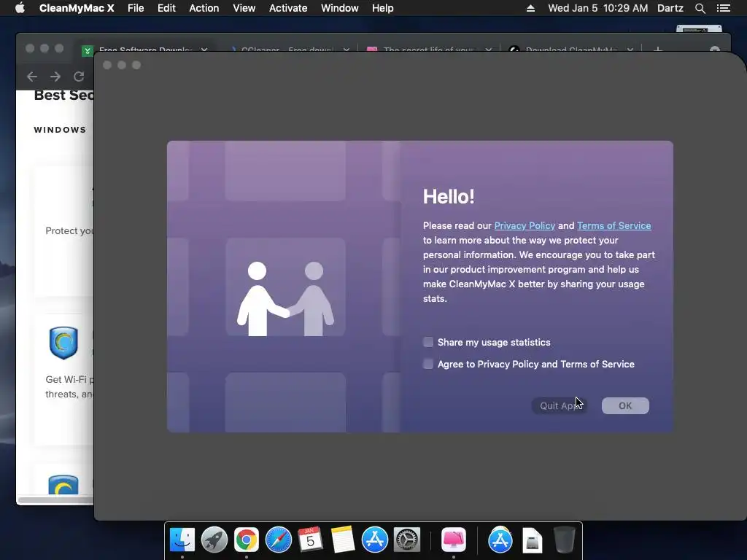
Task: Open the Edit menu
Action: 166,8
